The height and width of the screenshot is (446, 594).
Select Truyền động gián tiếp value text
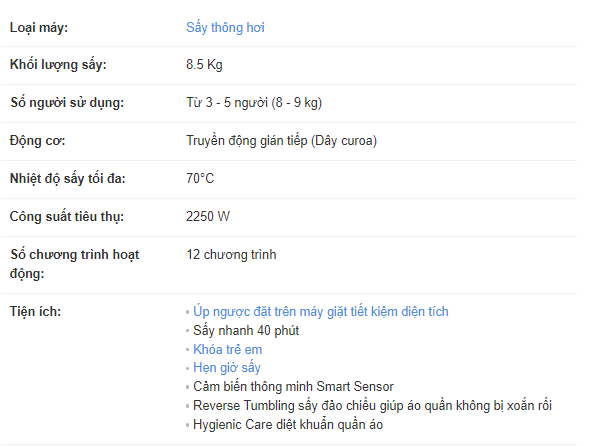coord(281,141)
